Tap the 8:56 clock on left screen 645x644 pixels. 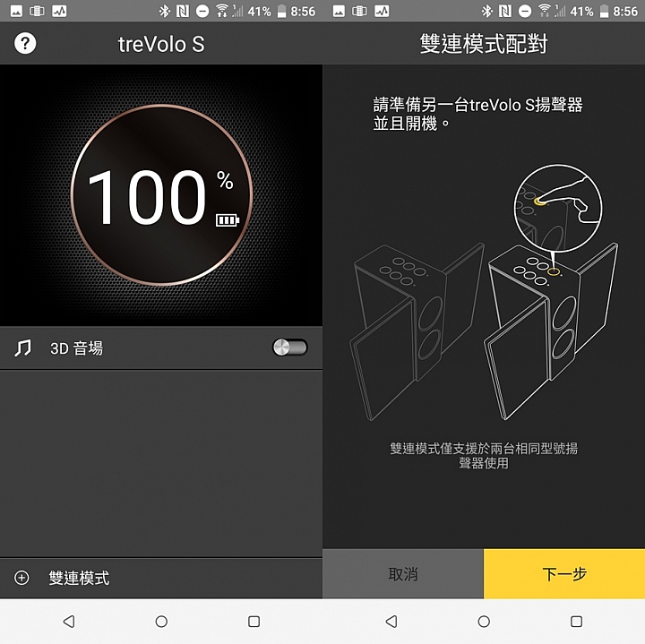pyautogui.click(x=303, y=11)
